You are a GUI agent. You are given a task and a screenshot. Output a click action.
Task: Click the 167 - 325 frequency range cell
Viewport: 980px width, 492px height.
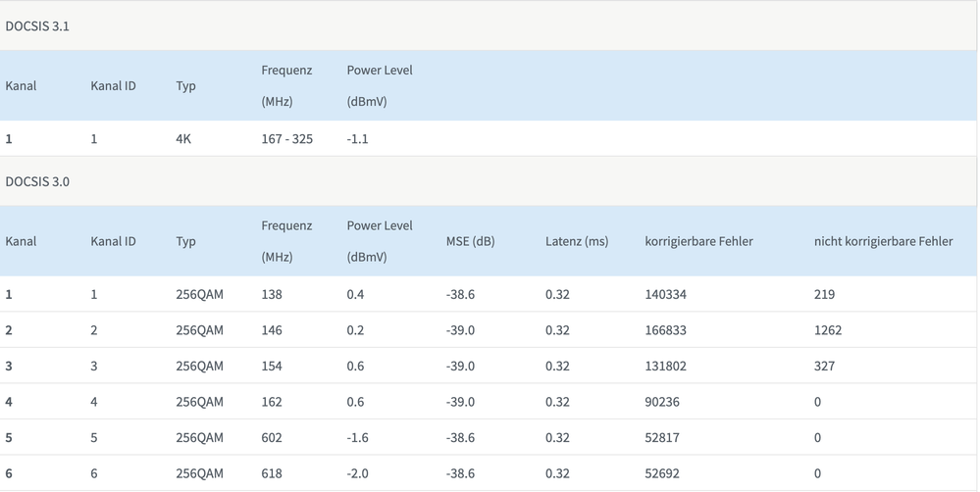(287, 139)
